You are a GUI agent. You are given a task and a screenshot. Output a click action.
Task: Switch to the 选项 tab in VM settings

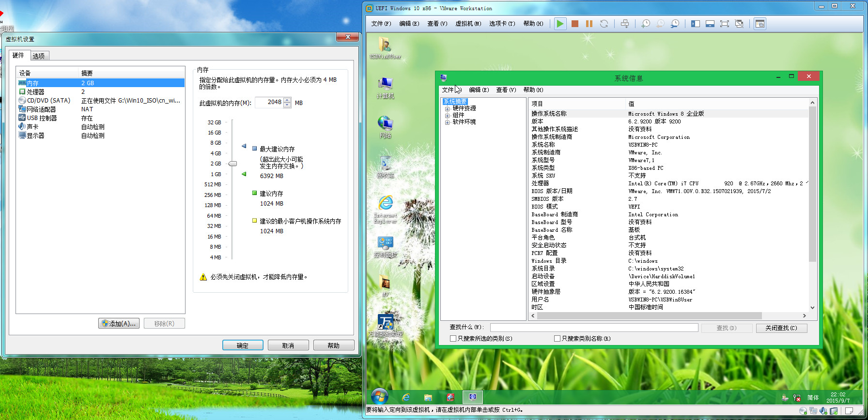(39, 56)
